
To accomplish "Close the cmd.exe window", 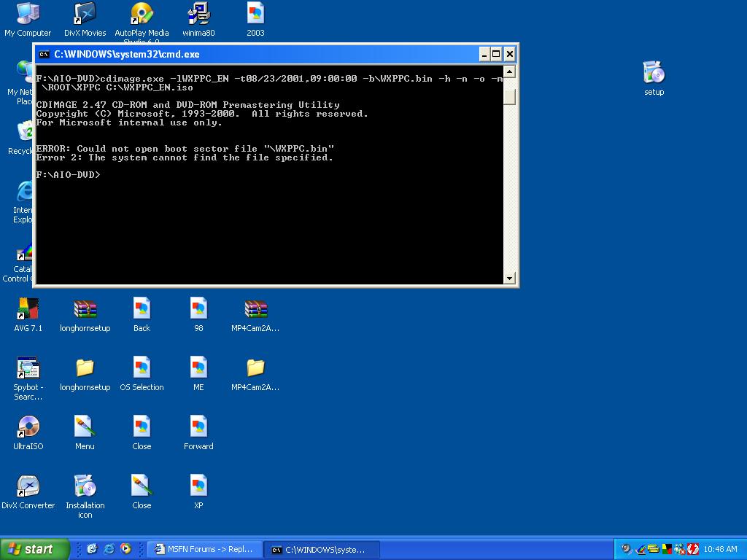I will click(x=510, y=54).
